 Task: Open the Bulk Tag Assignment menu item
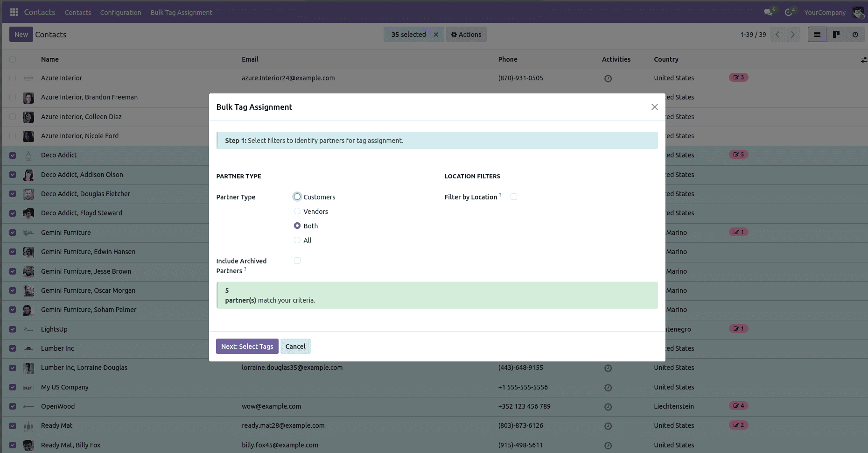[x=181, y=12]
